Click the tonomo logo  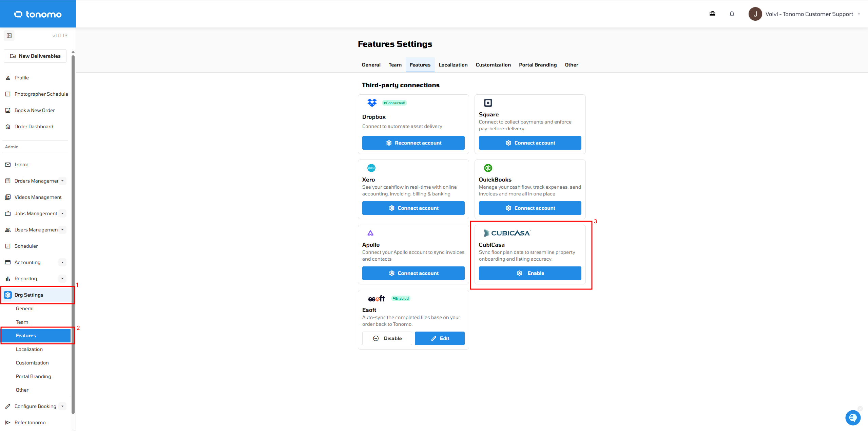coord(38,14)
